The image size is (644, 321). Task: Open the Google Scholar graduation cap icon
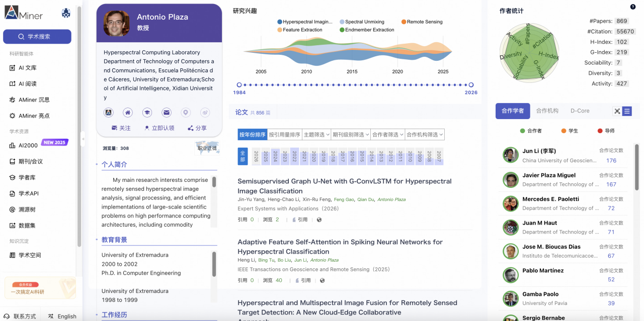pos(147,113)
